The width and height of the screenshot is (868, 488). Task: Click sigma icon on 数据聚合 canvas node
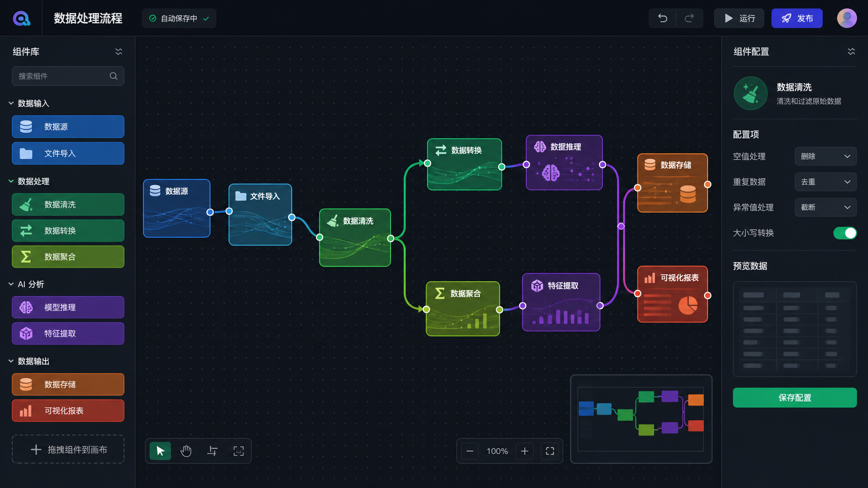coord(440,293)
